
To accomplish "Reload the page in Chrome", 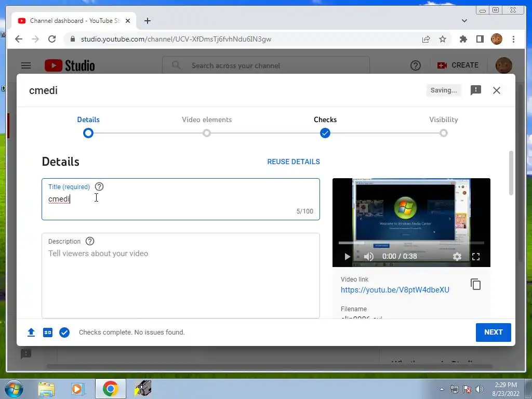I will [x=52, y=39].
